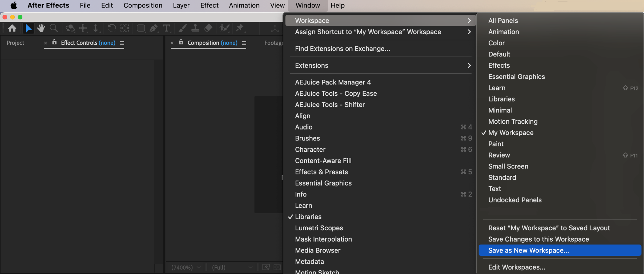Click the Fast Previews icon
Viewport: 644px width, 274px height.
coord(266,267)
